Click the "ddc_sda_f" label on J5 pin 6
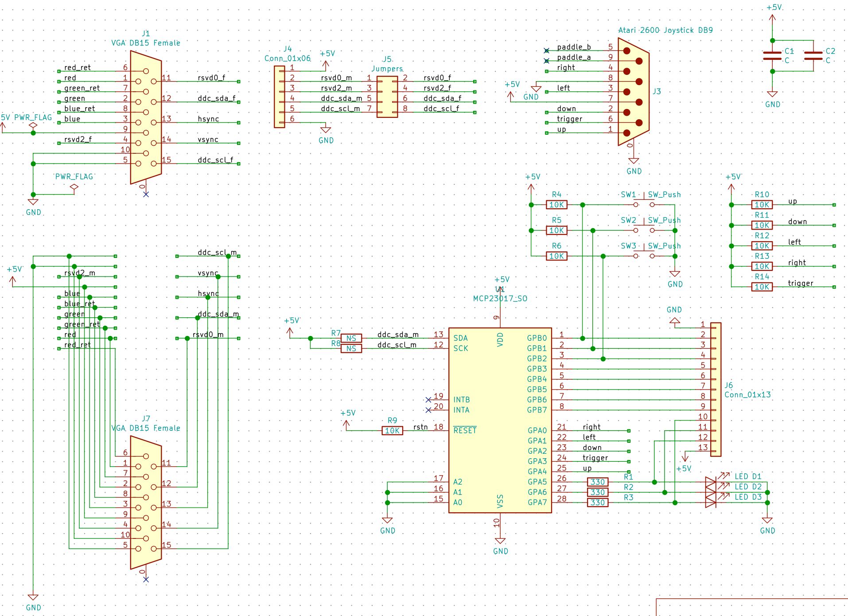 [442, 98]
